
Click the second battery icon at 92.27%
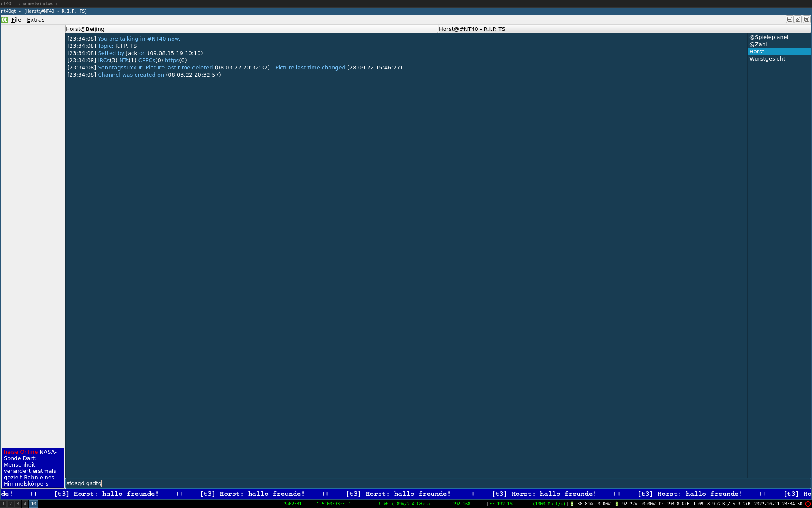(x=617, y=504)
